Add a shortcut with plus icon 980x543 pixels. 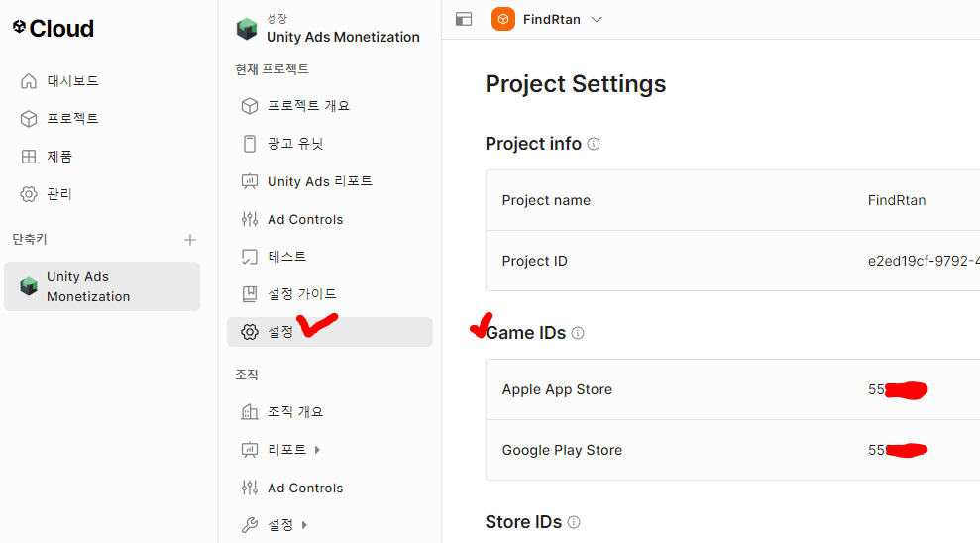point(190,240)
